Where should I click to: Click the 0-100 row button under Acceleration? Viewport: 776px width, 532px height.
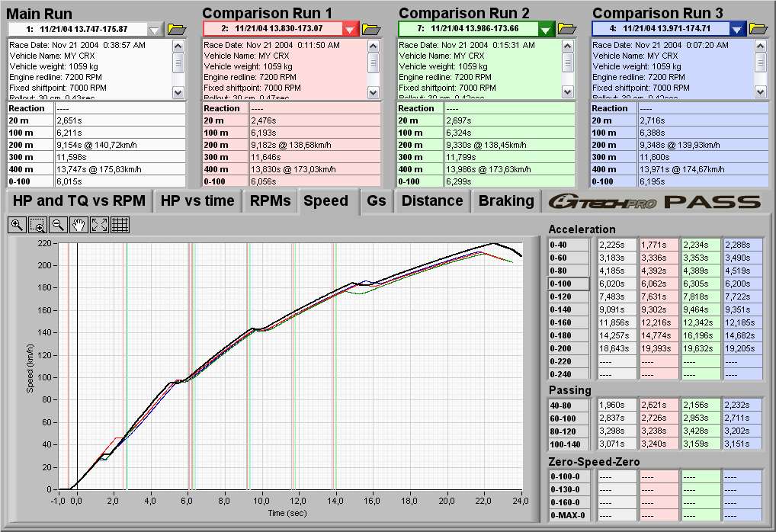coord(569,284)
